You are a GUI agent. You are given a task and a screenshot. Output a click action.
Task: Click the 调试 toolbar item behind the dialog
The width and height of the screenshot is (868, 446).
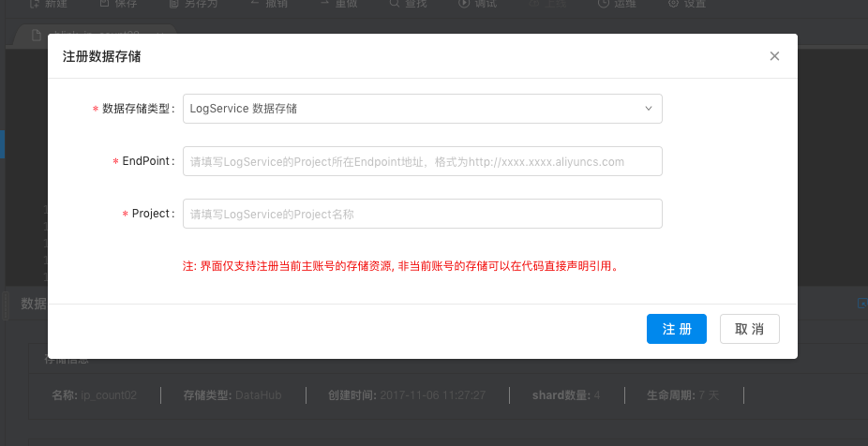point(478,4)
